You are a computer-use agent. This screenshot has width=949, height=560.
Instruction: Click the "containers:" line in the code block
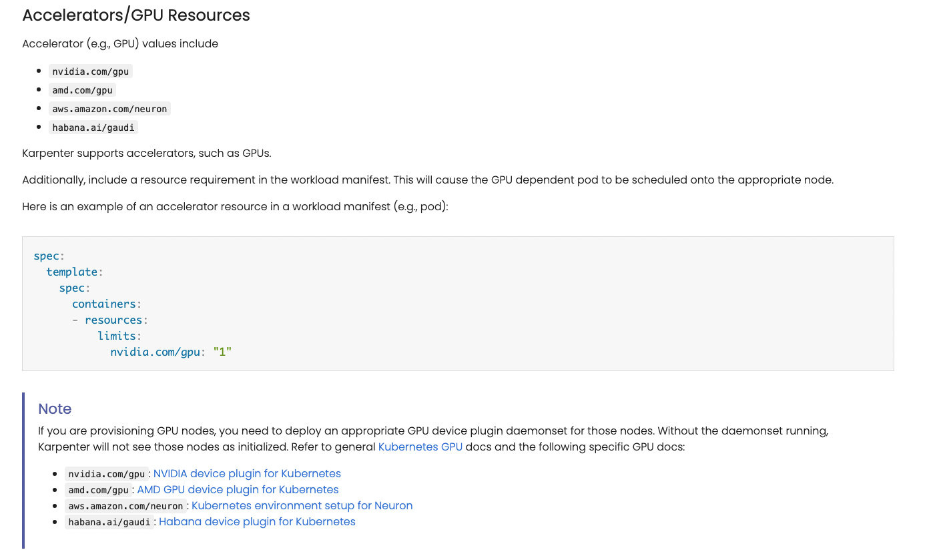click(107, 304)
